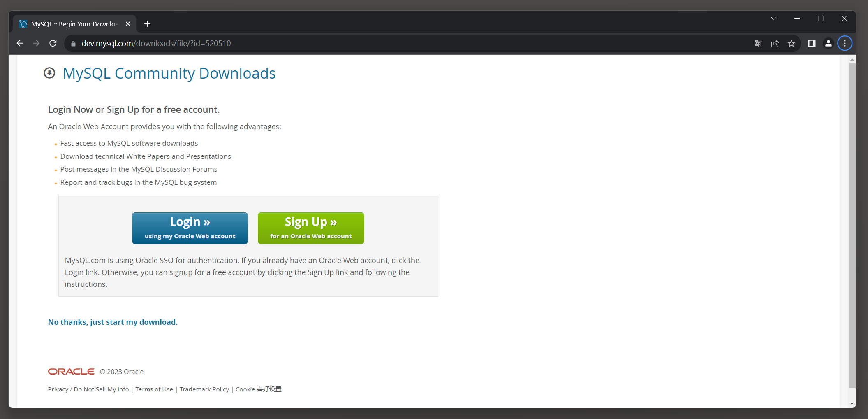Open the Chrome three-dot menu
868x419 pixels.
tap(845, 43)
